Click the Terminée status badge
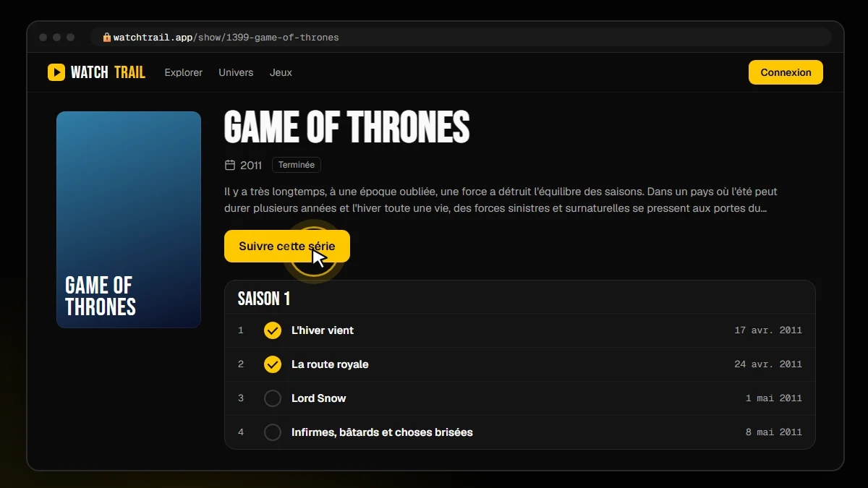Screen dimensions: 868x488 pyautogui.click(x=297, y=165)
